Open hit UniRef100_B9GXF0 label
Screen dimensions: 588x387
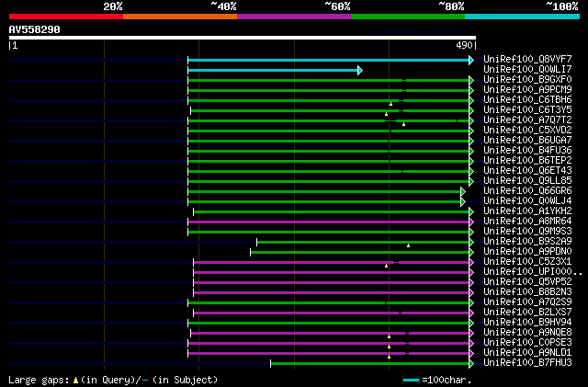click(527, 79)
